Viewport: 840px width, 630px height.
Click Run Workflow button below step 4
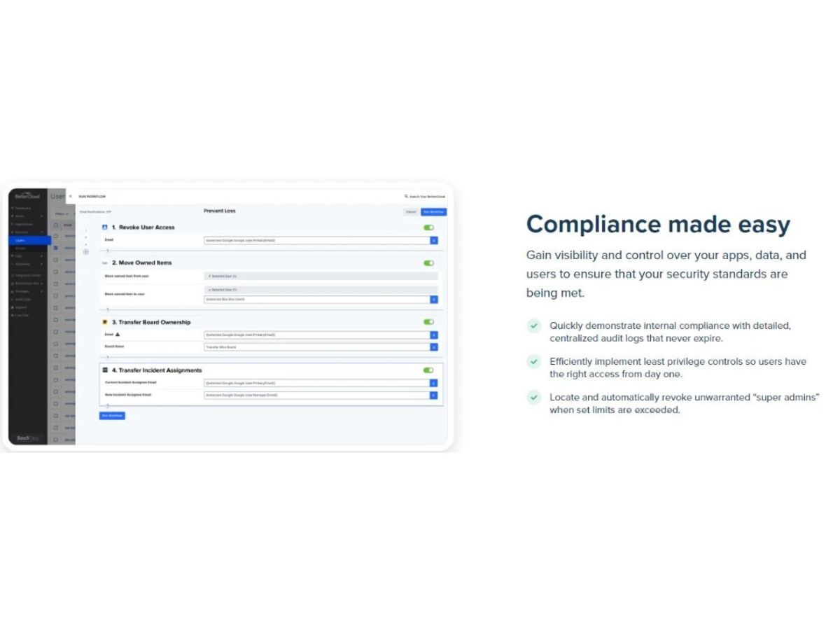click(112, 416)
